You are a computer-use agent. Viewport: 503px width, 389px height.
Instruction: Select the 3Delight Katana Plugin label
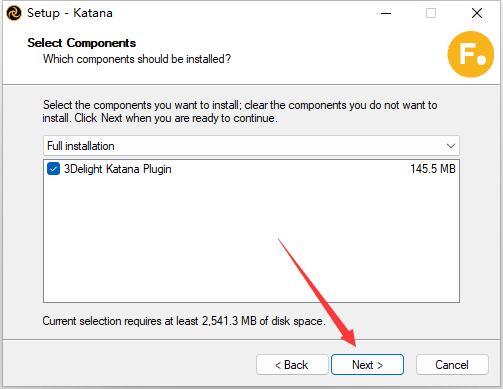[x=118, y=169]
